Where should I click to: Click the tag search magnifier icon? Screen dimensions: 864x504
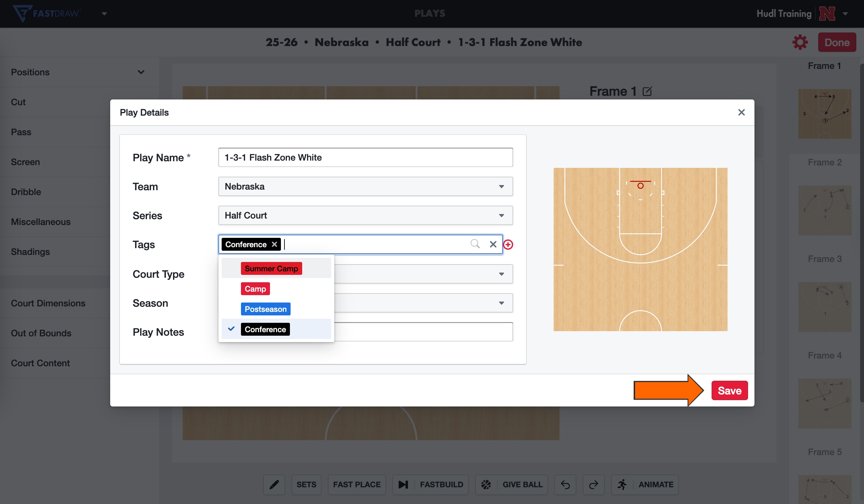pos(475,244)
